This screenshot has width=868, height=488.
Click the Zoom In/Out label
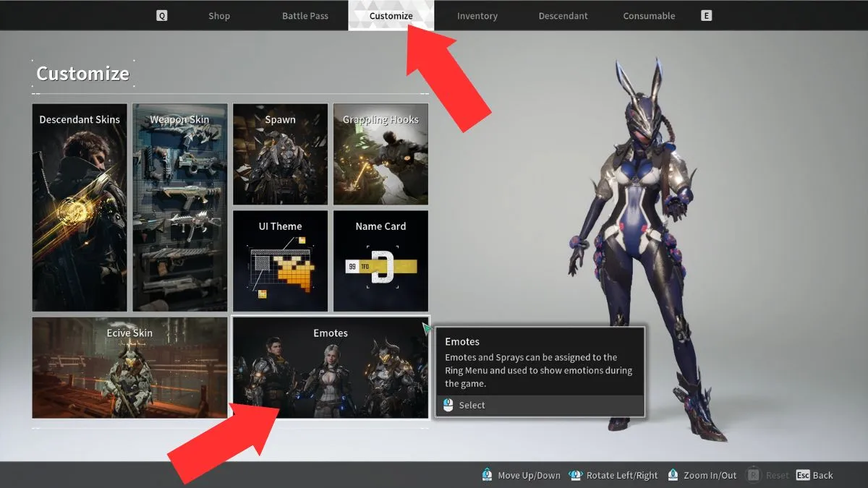(x=710, y=475)
